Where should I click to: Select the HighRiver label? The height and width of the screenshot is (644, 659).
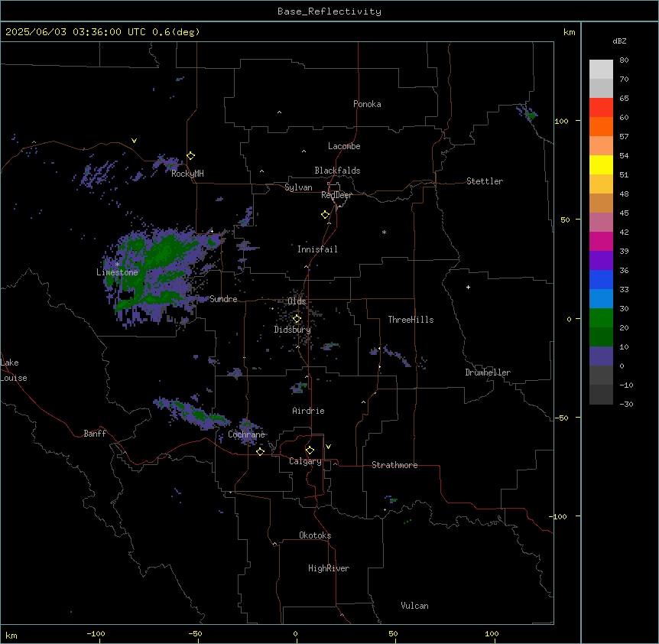coord(329,568)
